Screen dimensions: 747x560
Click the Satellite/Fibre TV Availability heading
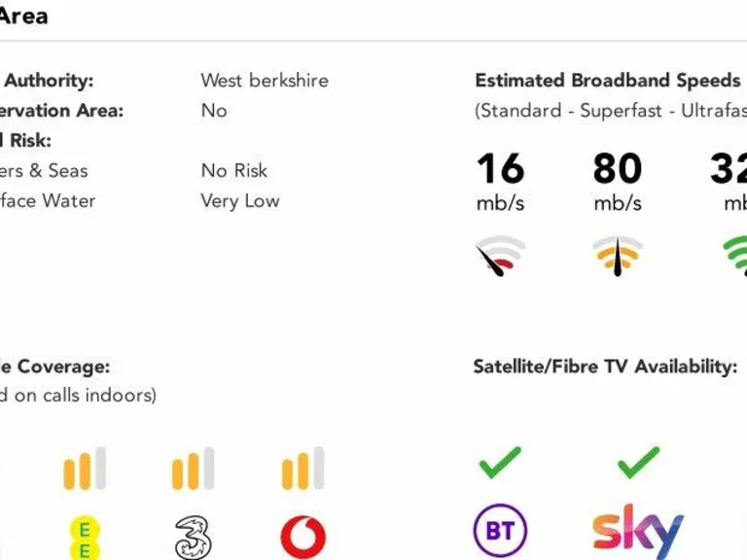coord(605,367)
